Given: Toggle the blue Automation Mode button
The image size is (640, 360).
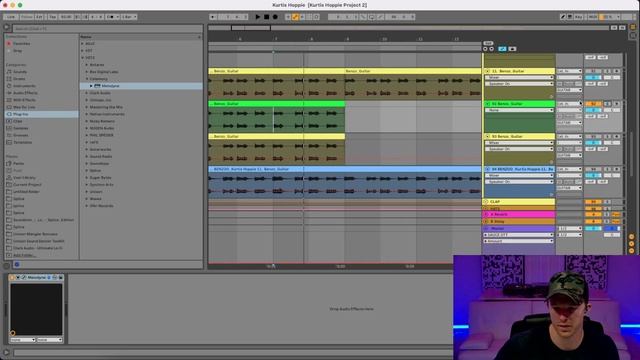Looking at the screenshot, I should pyautogui.click(x=502, y=49).
